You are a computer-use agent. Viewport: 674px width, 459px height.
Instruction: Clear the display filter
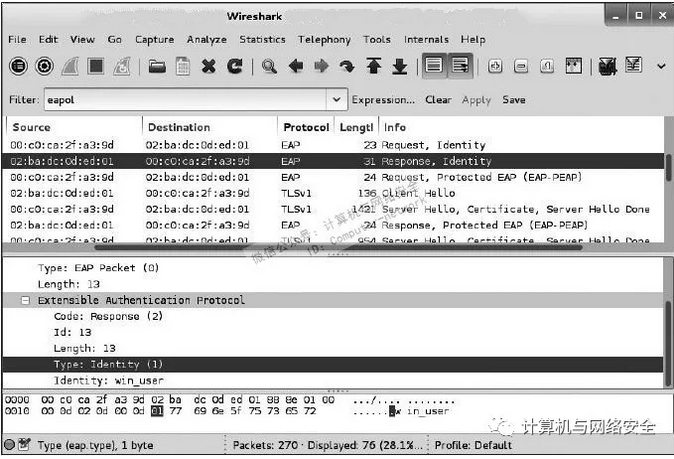[x=438, y=100]
